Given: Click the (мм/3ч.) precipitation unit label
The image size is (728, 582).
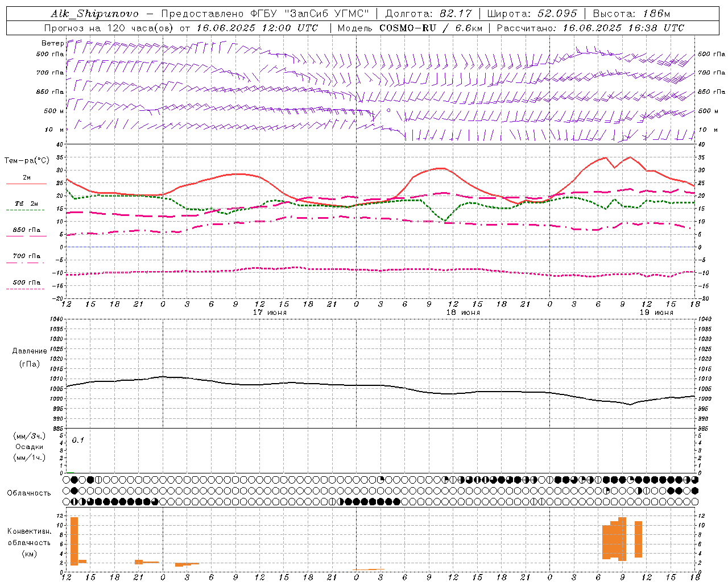Looking at the screenshot, I should pos(29,436).
